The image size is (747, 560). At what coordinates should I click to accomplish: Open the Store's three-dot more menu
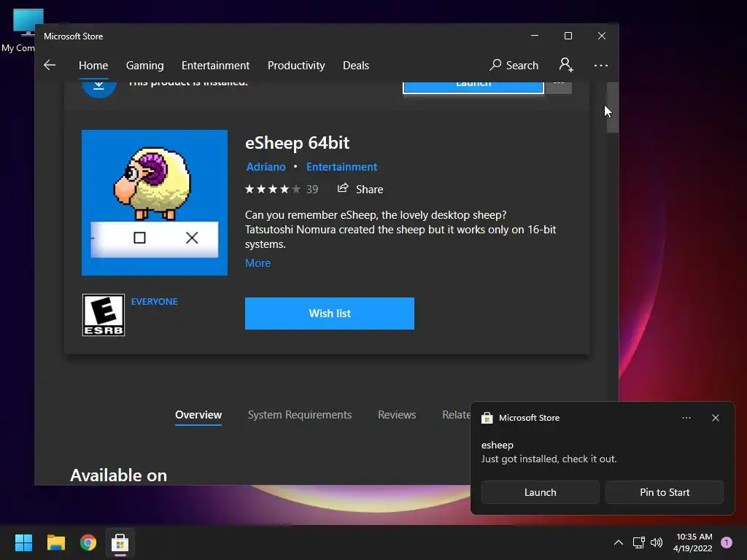click(x=601, y=65)
